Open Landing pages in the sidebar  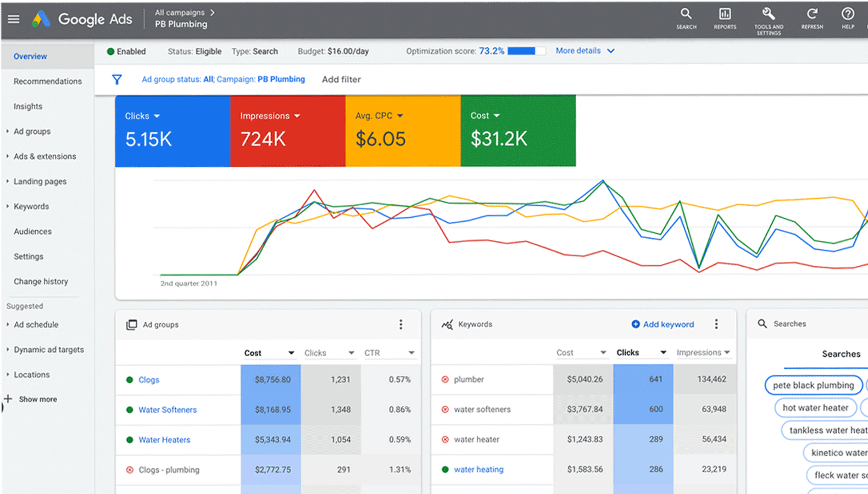coord(40,182)
